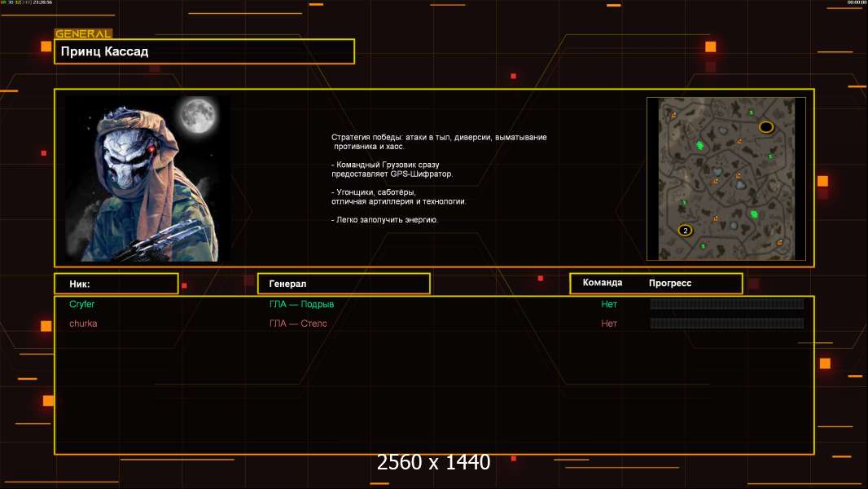The width and height of the screenshot is (868, 489).
Task: Click the Легко заполучить энергию line
Action: tap(384, 220)
